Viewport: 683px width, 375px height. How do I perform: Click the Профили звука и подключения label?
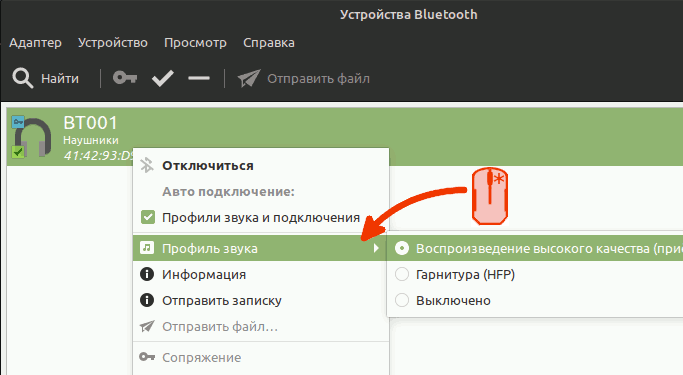(261, 217)
